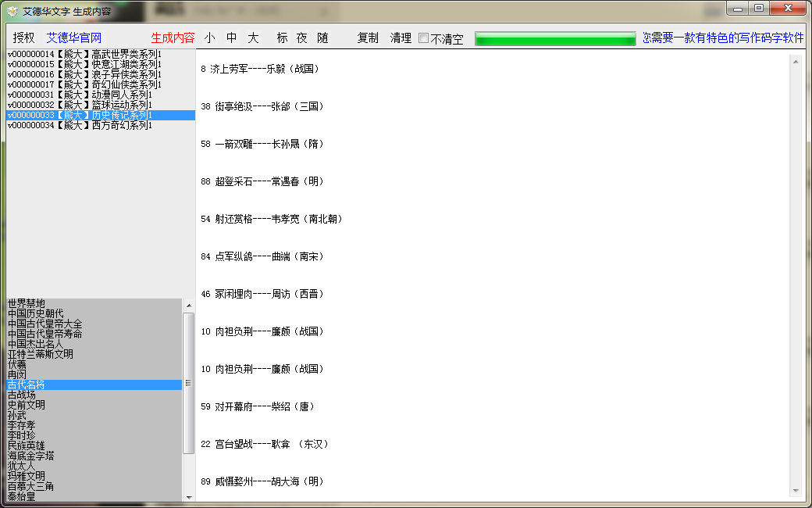
Task: Click the category list scrollbar thumb
Action: click(x=188, y=383)
